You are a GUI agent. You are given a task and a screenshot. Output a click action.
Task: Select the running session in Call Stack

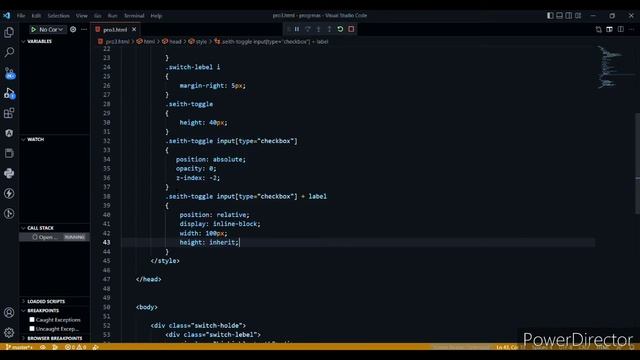pos(55,237)
